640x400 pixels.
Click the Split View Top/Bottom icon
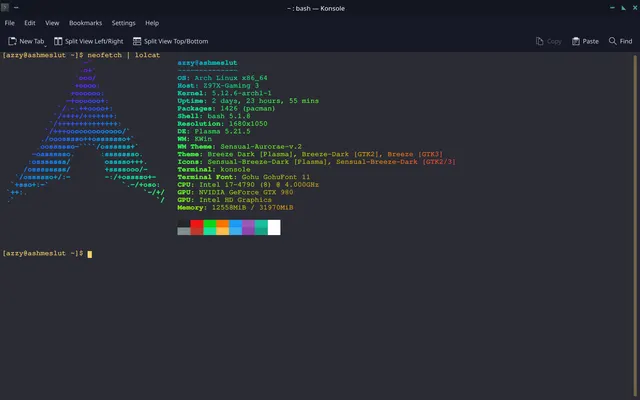137,41
